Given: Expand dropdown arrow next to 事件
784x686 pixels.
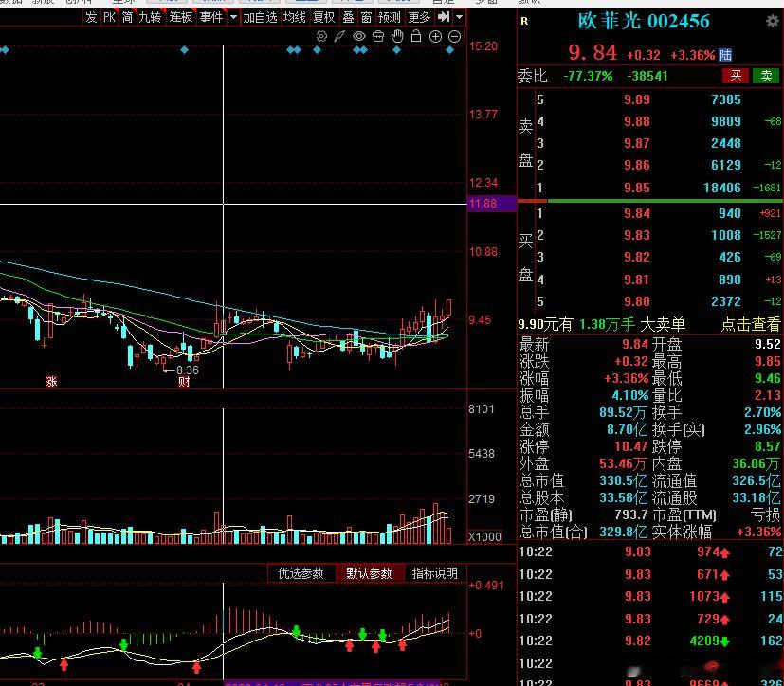Looking at the screenshot, I should coord(233,17).
